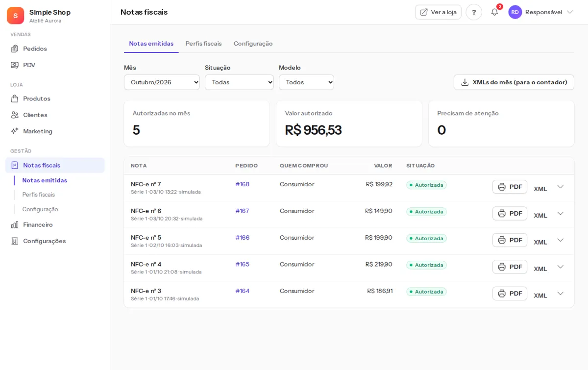
Task: Open order link #168
Action: point(242,184)
